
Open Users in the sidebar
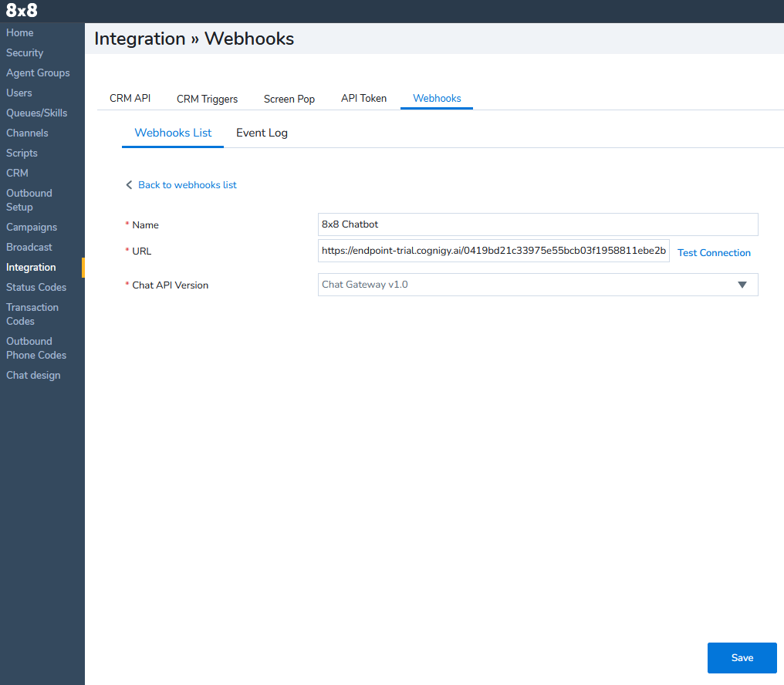point(19,93)
